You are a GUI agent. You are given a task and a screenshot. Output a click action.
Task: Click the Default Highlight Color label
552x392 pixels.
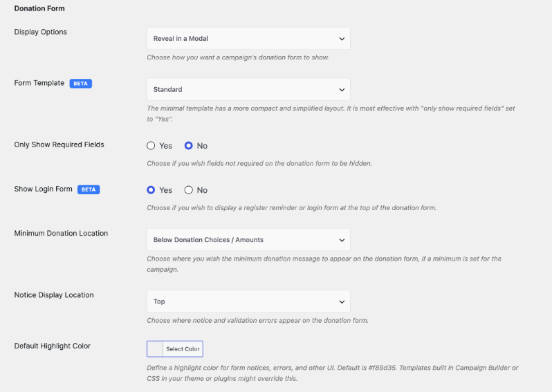53,346
